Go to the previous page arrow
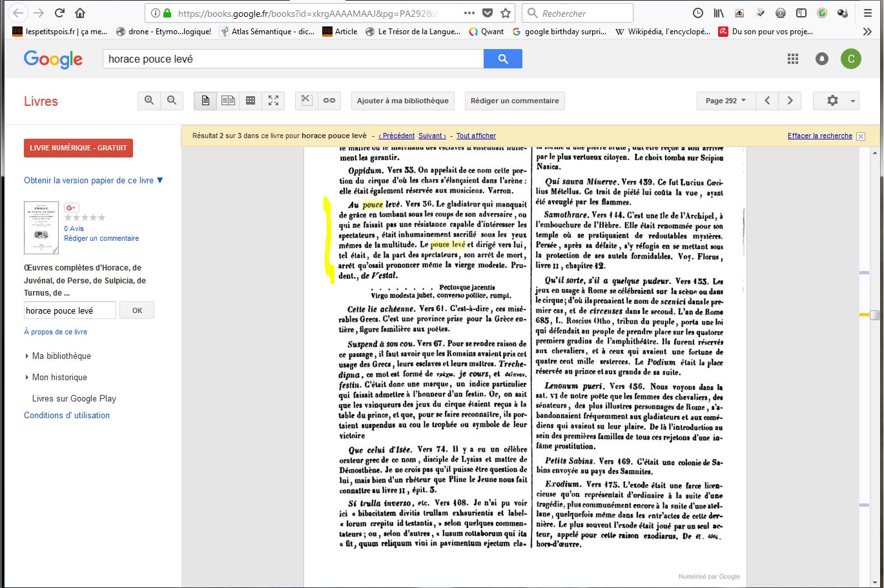Viewport: 884px width, 588px height. [767, 101]
